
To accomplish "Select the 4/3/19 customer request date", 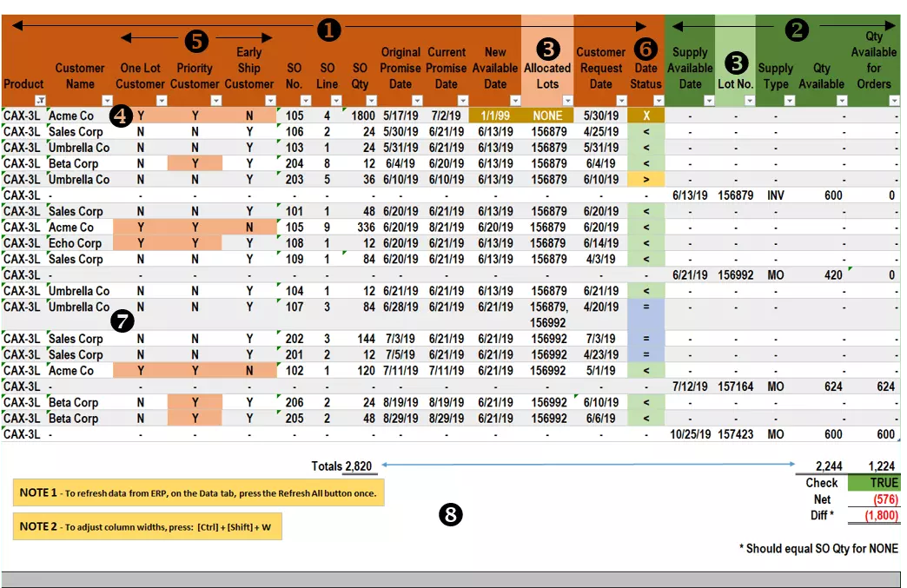I will click(600, 259).
